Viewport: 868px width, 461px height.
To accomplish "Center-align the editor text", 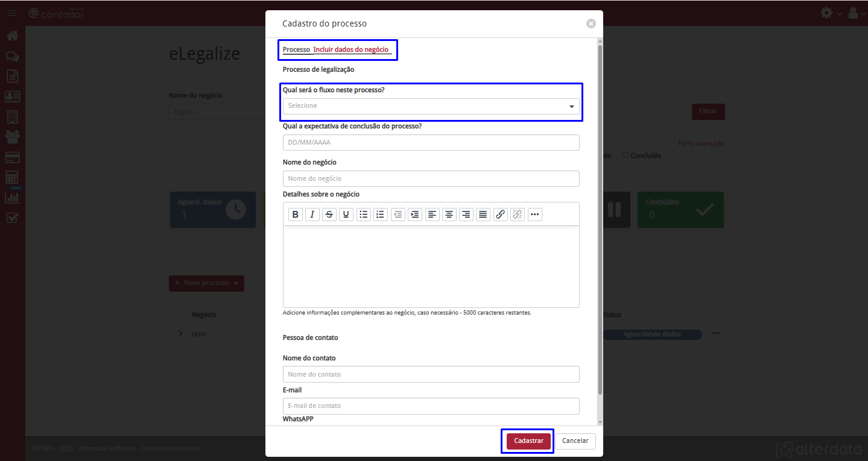I will [x=449, y=214].
